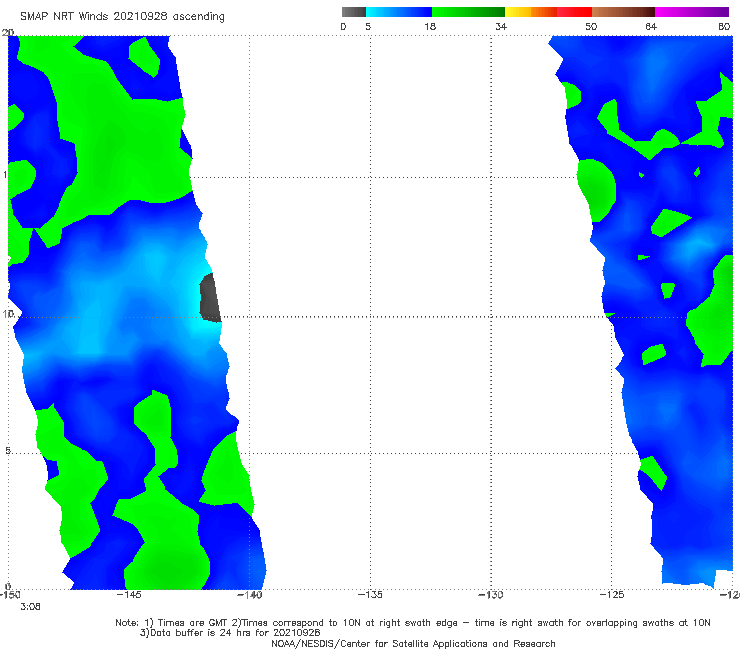Click the longitude label -140
This screenshot has width=740, height=650.
(x=250, y=594)
